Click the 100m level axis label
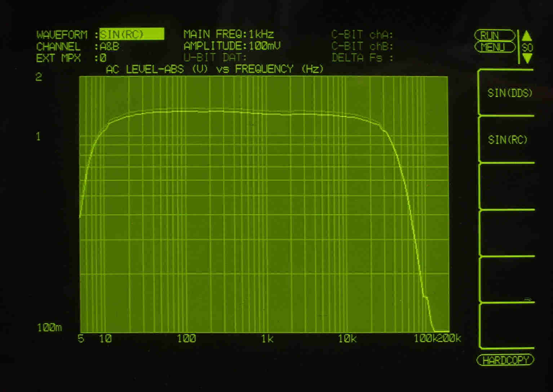The width and height of the screenshot is (553, 392). click(49, 328)
